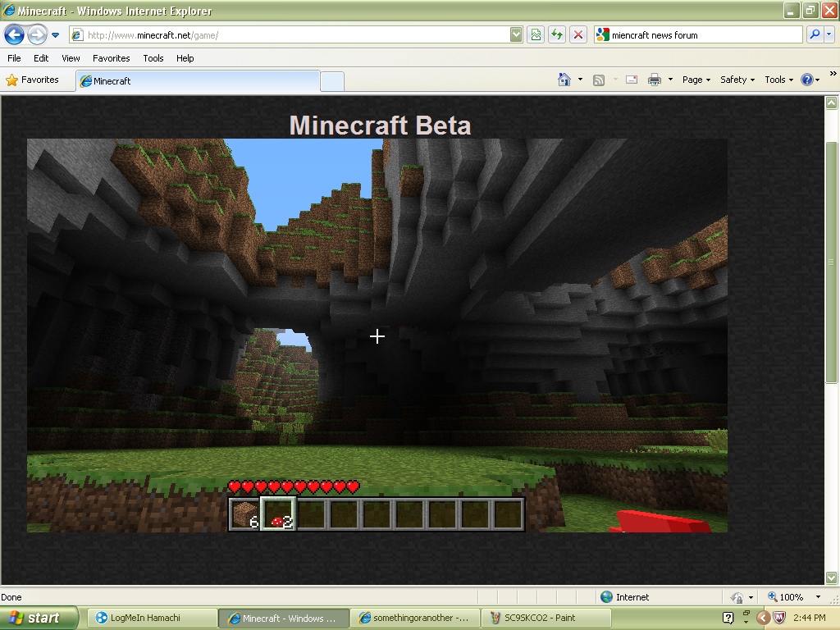The image size is (840, 630).
Task: Select the red mushroom hotbar slot
Action: click(278, 514)
